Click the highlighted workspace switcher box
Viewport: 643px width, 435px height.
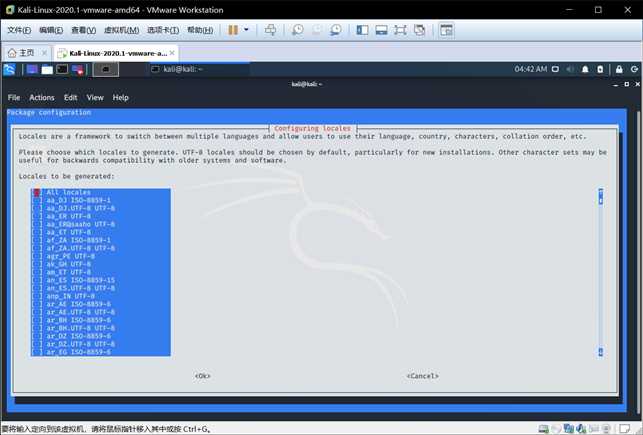pos(106,69)
